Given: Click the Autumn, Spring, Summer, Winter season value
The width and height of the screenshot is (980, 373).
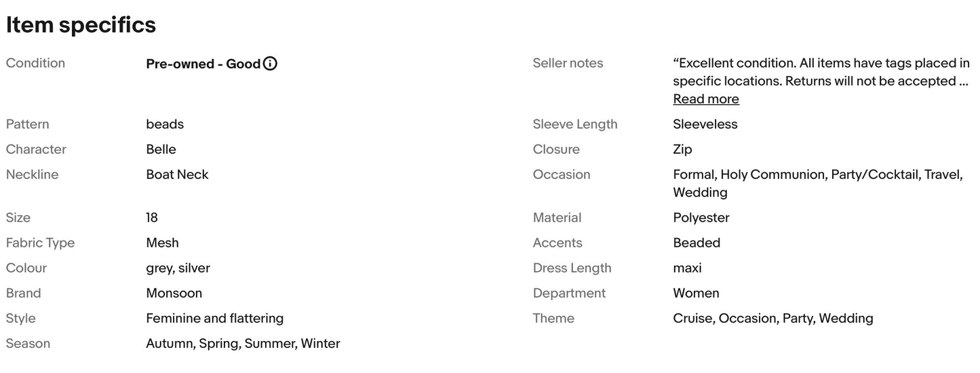Looking at the screenshot, I should pos(243,343).
